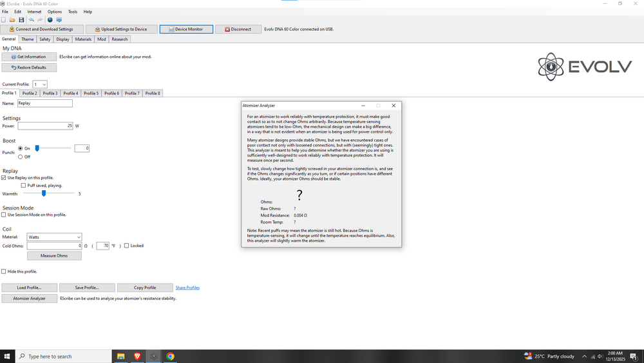Click the profile Name input field
Screen dimensions: 644x363
pyautogui.click(x=45, y=103)
